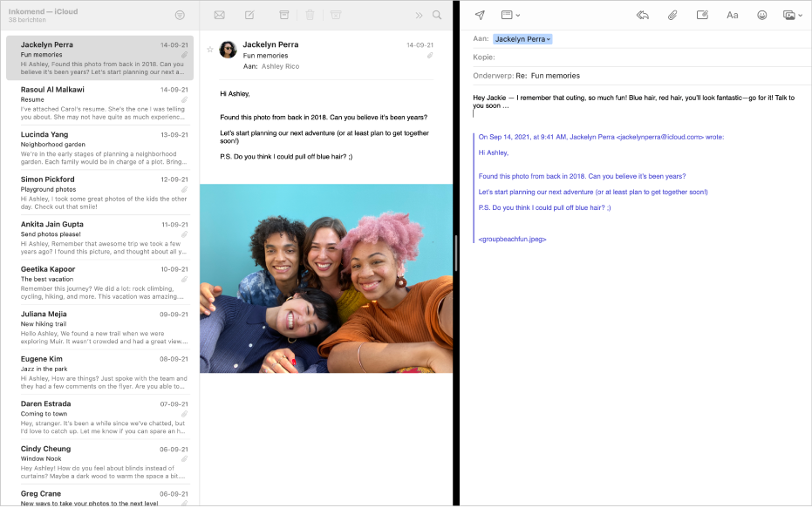Click paperclip icon on Cindy Cheung row

tap(184, 459)
